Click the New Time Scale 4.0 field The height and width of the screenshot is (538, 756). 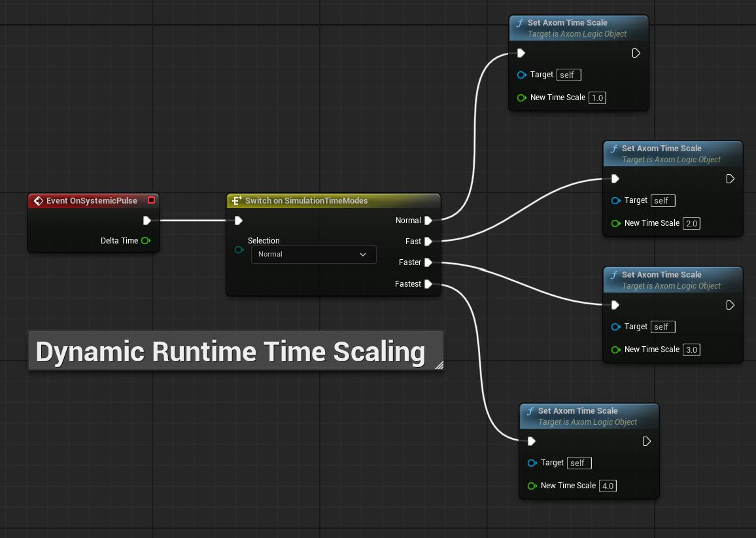tap(608, 486)
